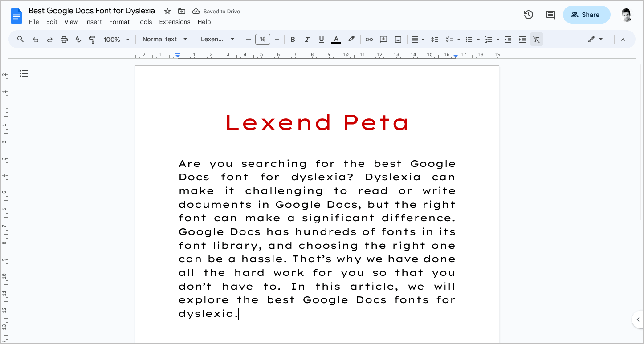The width and height of the screenshot is (644, 344).
Task: Open version history clock icon
Action: point(529,15)
